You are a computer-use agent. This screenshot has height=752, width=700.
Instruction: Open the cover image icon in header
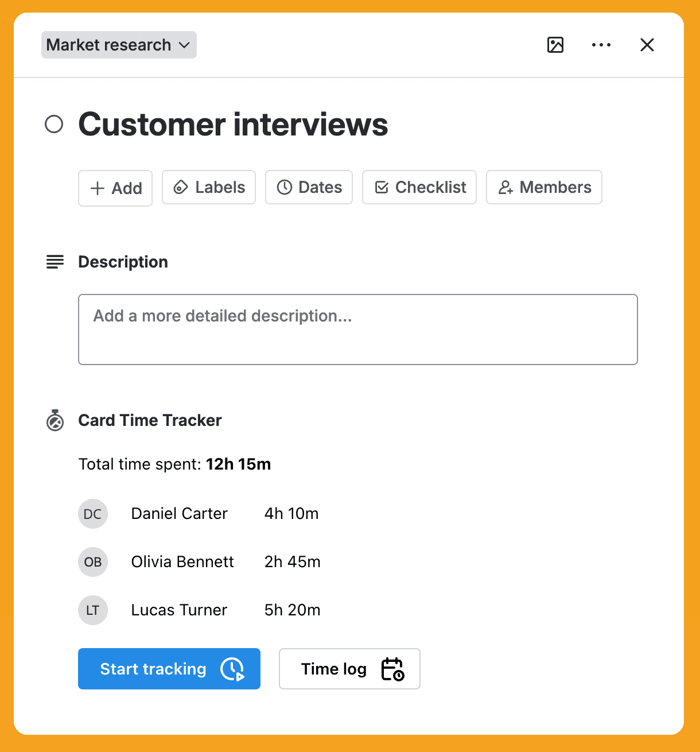pos(555,45)
